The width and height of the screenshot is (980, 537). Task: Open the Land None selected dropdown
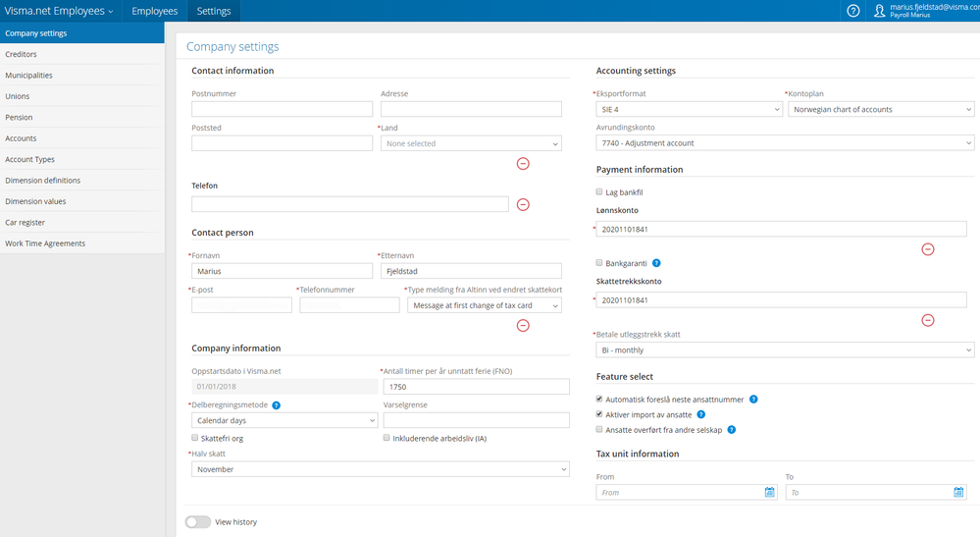(471, 143)
